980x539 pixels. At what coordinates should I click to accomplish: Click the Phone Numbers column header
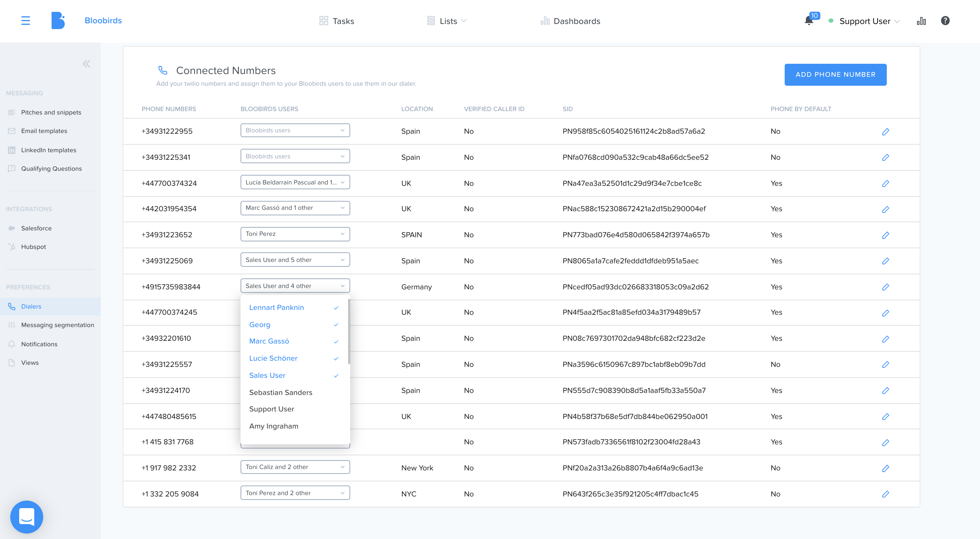pos(169,109)
